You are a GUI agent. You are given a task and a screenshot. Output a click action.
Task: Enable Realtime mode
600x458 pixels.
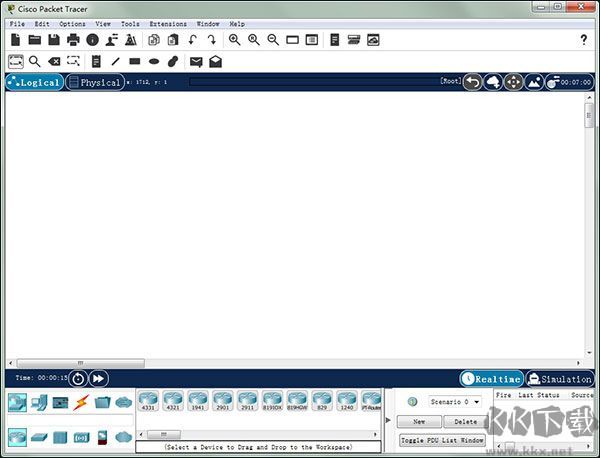(492, 379)
